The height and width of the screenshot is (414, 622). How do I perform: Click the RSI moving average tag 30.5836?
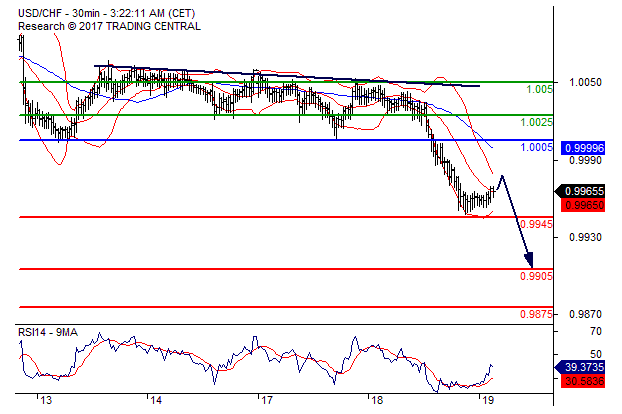(x=583, y=381)
